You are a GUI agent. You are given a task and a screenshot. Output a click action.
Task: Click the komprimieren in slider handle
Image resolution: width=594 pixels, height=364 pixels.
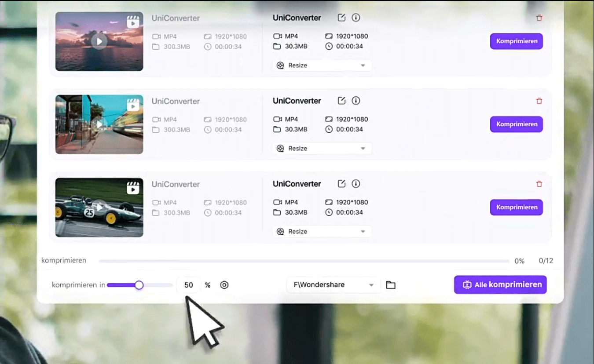[x=139, y=285]
